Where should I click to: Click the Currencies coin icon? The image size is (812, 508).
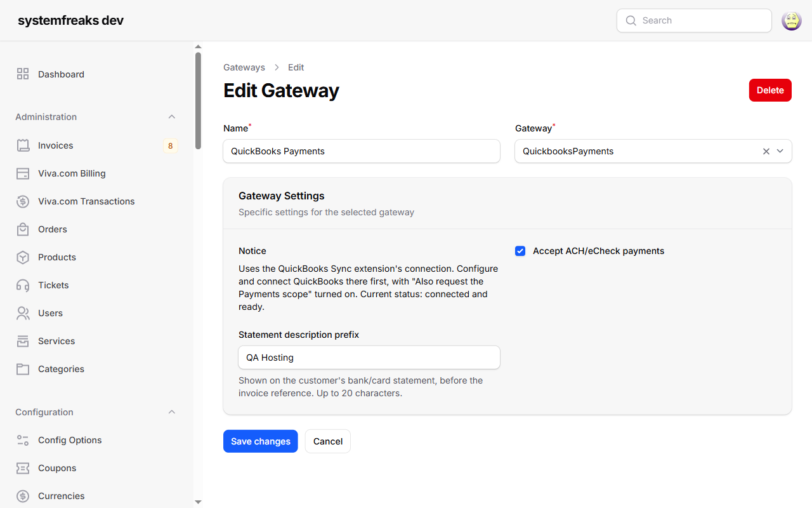click(x=23, y=496)
